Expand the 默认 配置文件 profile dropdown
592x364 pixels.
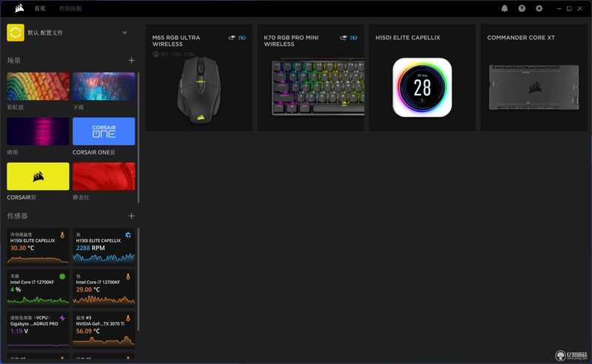124,33
